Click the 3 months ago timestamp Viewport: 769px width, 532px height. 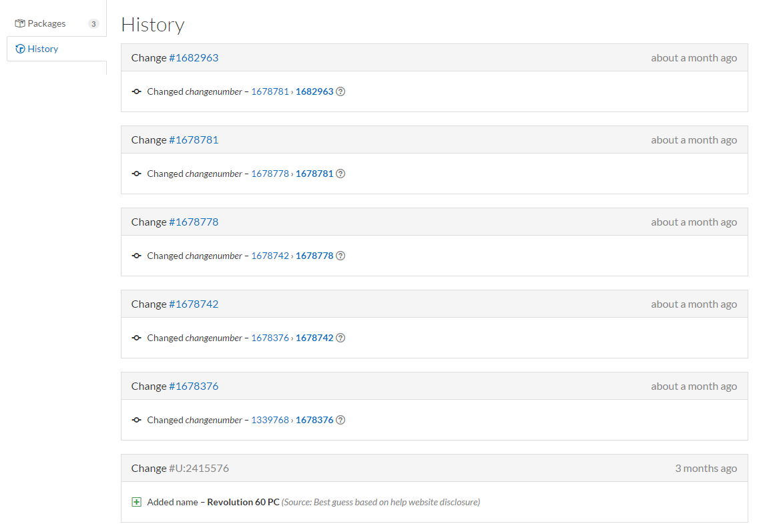point(706,469)
